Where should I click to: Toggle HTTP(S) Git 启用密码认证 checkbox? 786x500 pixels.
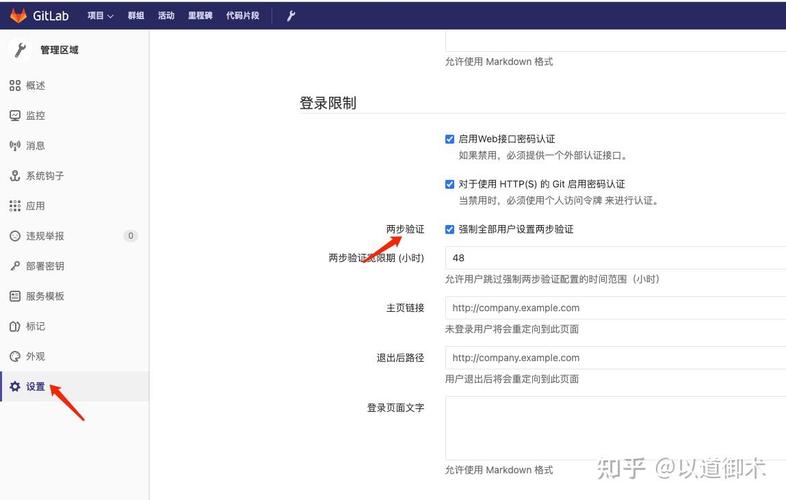pyautogui.click(x=450, y=184)
